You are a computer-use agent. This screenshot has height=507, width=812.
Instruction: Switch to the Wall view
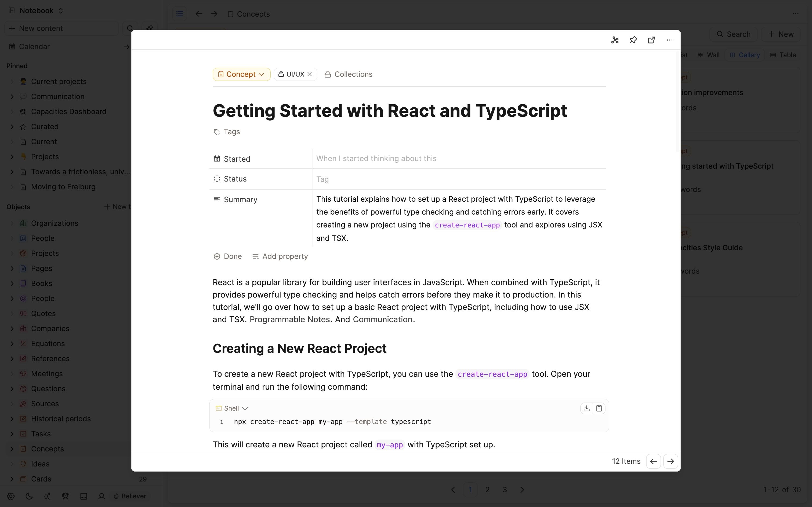[708, 55]
